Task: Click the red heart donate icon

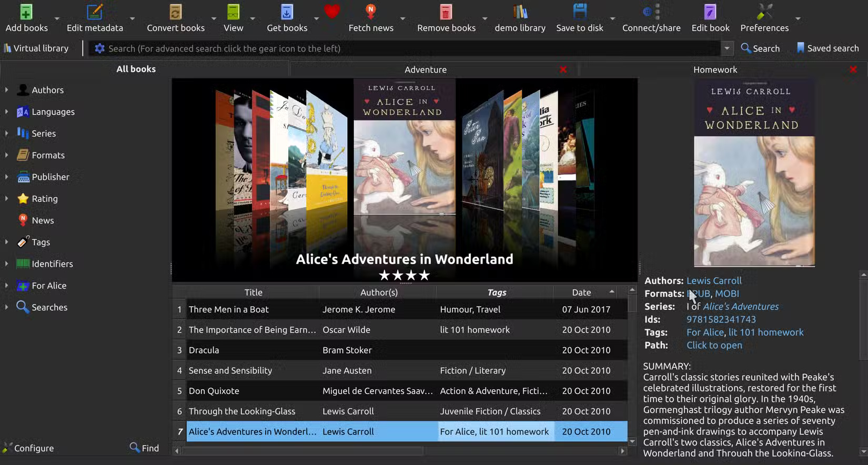Action: pos(332,12)
